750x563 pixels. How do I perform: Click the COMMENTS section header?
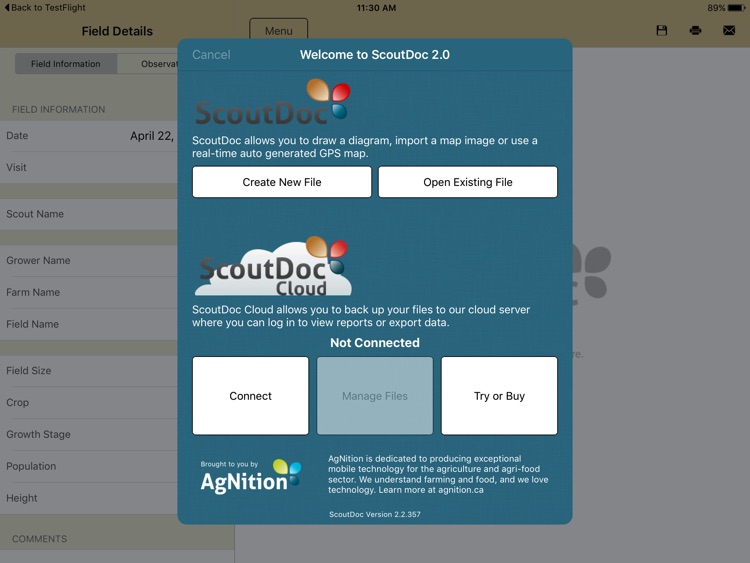[39, 539]
